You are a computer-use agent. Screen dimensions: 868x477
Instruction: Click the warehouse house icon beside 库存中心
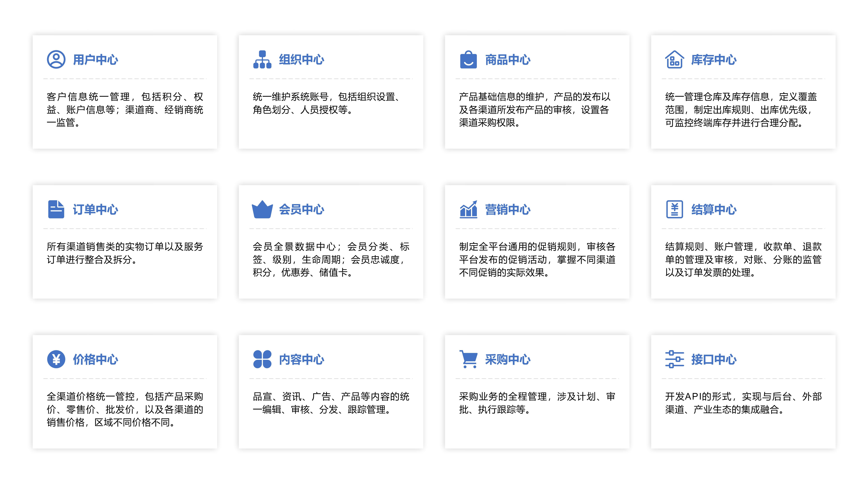coord(674,60)
